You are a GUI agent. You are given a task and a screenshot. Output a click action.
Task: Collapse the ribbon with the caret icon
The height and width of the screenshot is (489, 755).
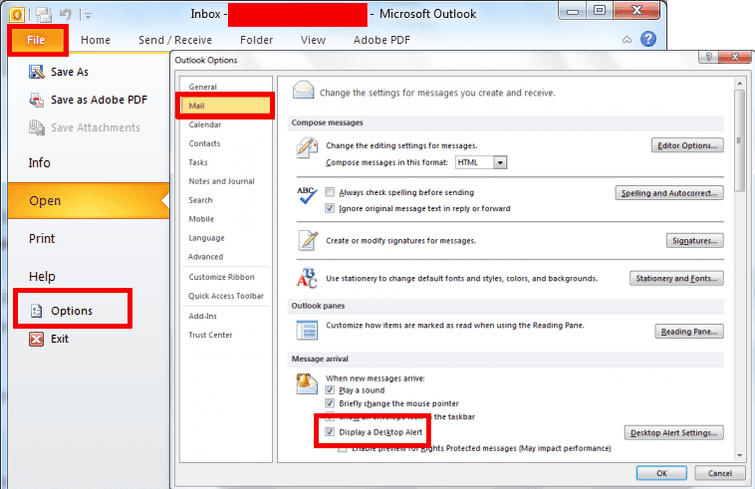(x=627, y=39)
